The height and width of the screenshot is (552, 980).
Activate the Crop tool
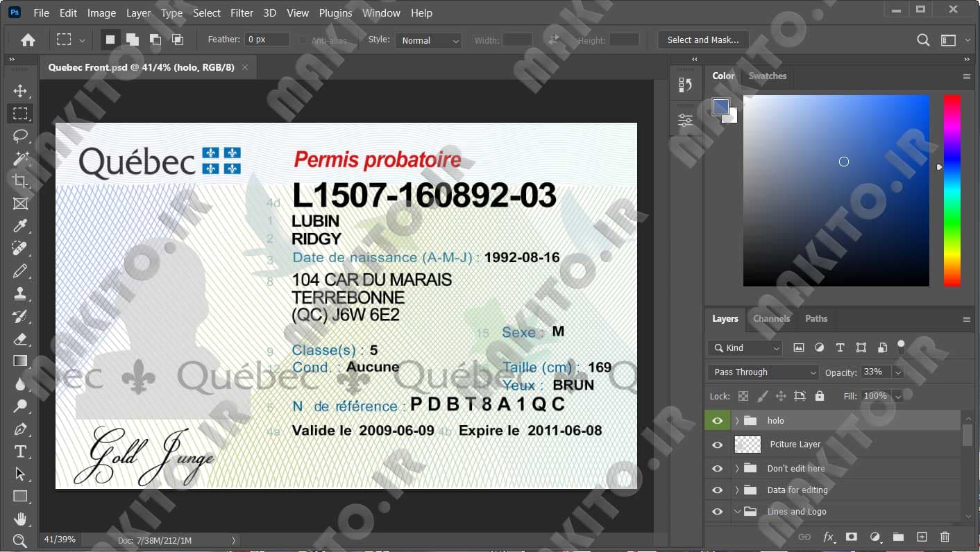(x=20, y=181)
